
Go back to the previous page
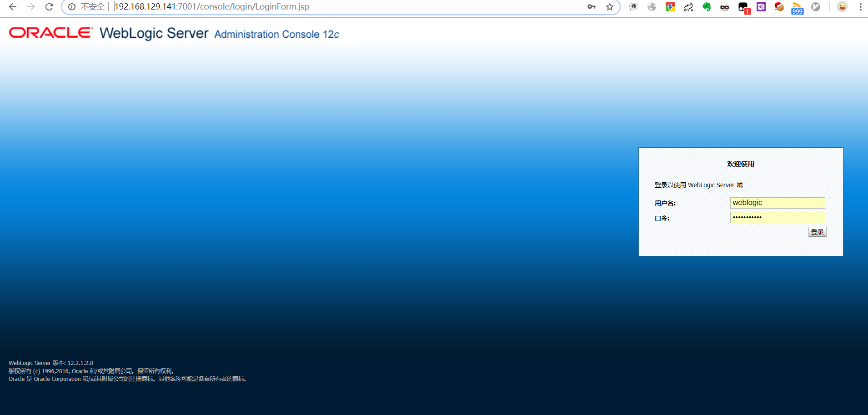click(13, 7)
